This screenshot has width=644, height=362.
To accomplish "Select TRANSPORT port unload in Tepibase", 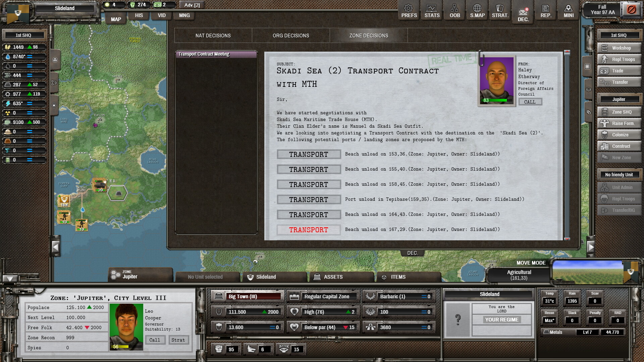I will point(308,199).
